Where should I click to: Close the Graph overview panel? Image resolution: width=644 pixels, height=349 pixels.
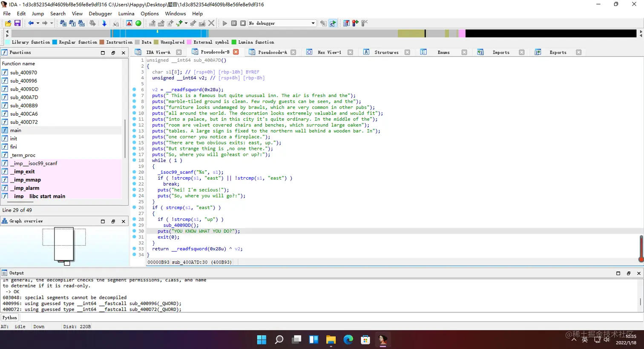click(124, 221)
